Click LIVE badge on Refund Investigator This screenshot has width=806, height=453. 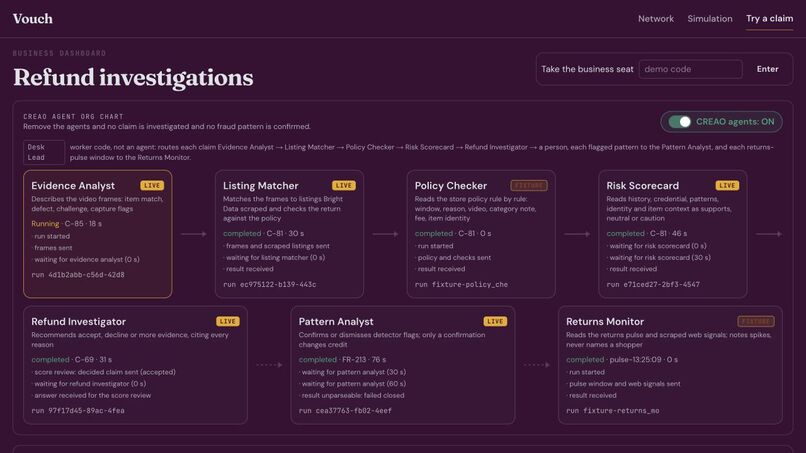227,321
